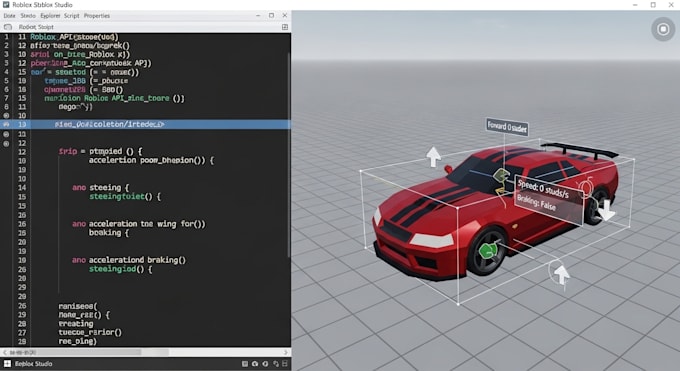
Task: Click the overlapping squares icon in the status bar
Action: (x=275, y=364)
